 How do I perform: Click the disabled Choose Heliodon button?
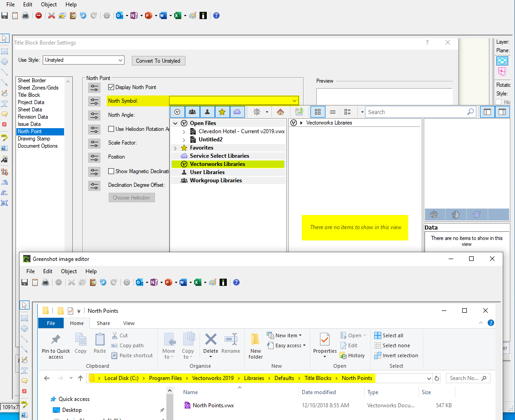[x=131, y=197]
